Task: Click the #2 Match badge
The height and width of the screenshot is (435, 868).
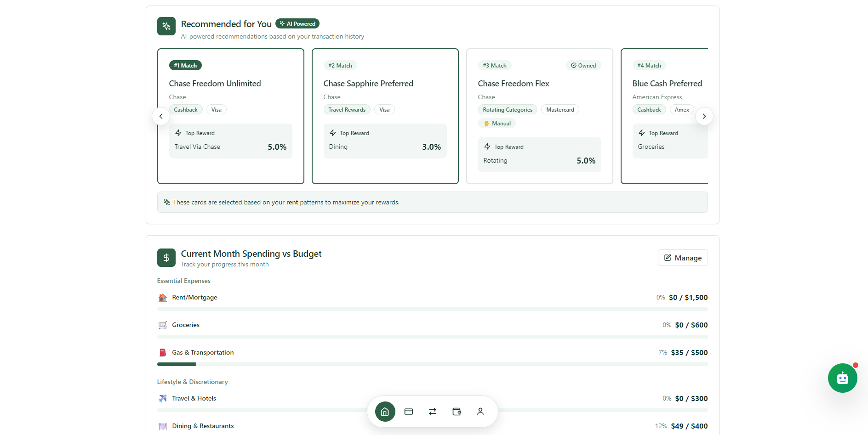Action: (x=340, y=65)
